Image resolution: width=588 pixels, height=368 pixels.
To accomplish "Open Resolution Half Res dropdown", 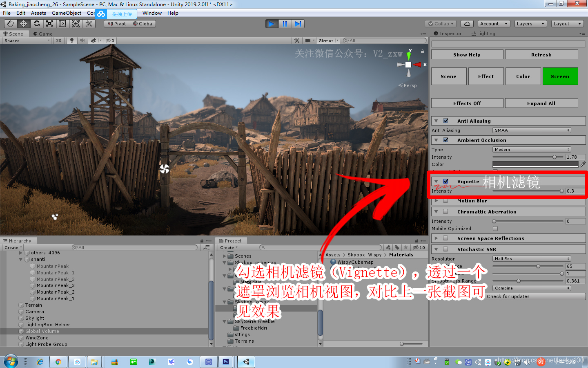I will pyautogui.click(x=532, y=259).
